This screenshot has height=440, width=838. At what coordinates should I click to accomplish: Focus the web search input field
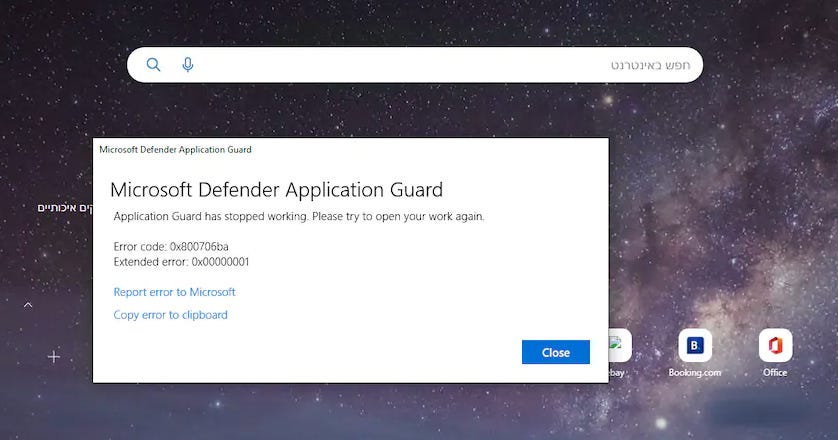click(415, 65)
